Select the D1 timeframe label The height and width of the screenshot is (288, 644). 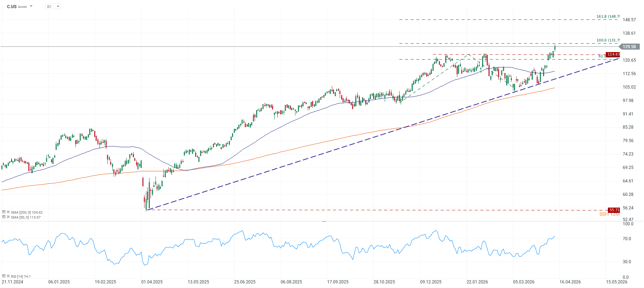click(49, 6)
